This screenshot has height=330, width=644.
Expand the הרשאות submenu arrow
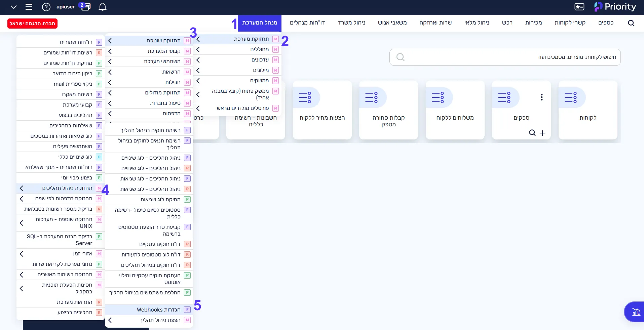110,72
